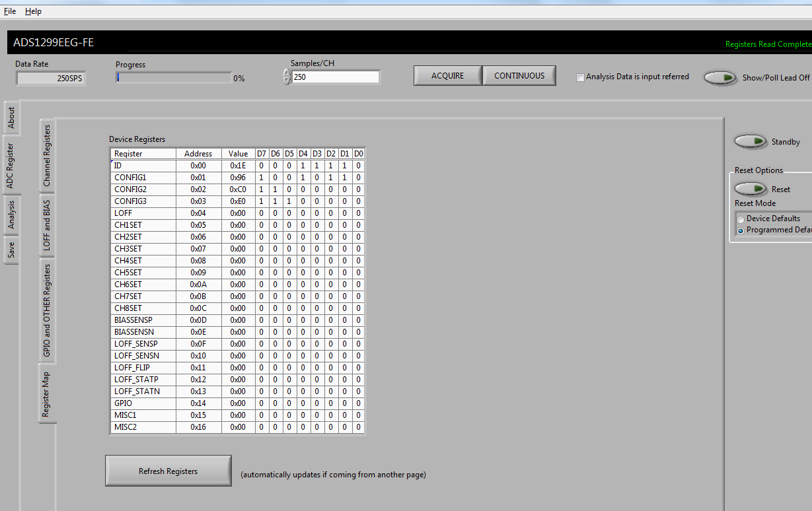812x511 pixels.
Task: Click Refresh Registers button
Action: tap(168, 471)
